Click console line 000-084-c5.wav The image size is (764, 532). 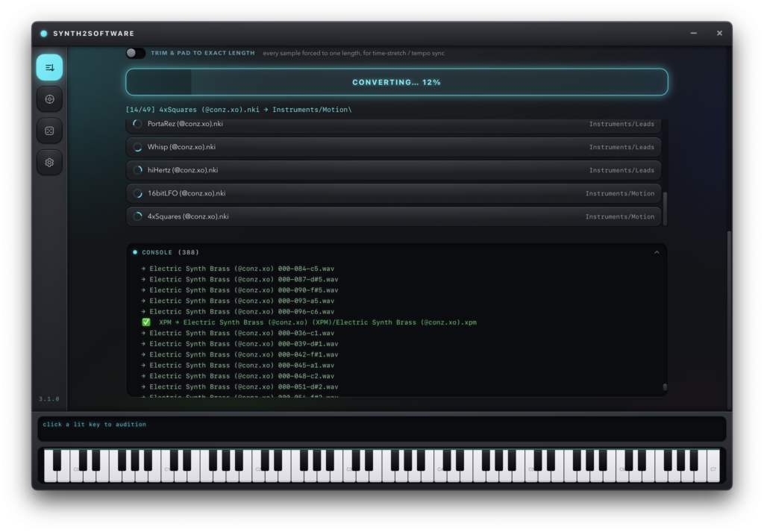coord(238,269)
